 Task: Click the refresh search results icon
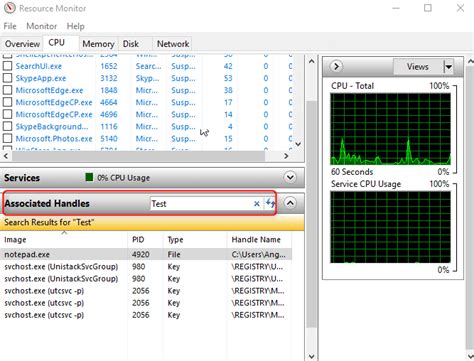click(x=270, y=203)
